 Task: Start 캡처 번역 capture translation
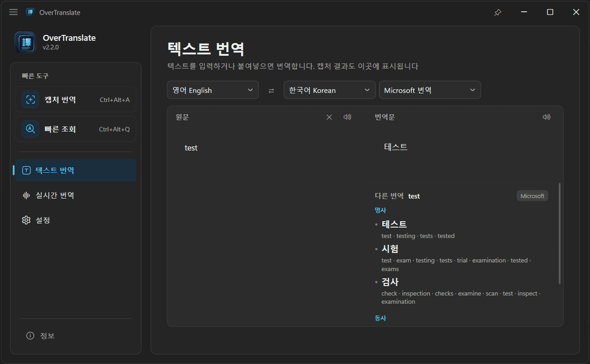pos(76,100)
